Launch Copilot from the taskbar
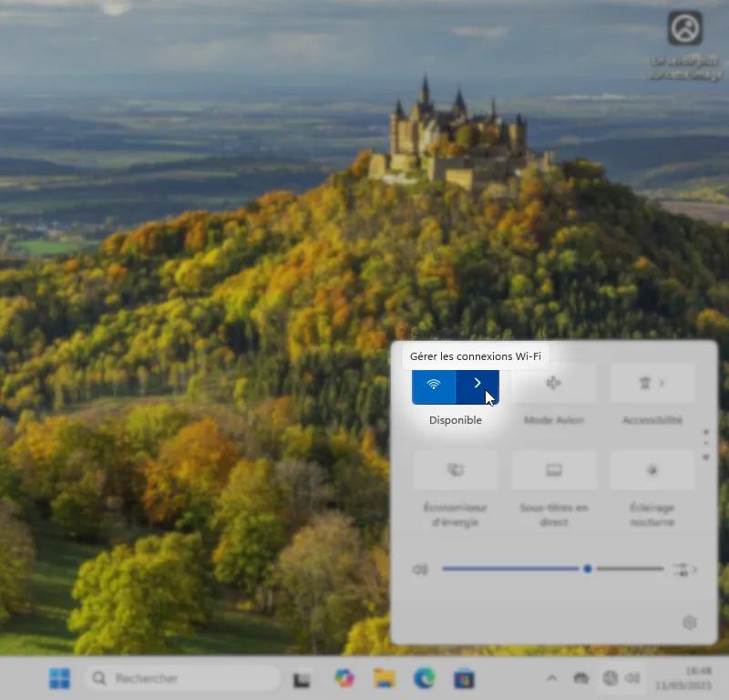The width and height of the screenshot is (729, 700). tap(344, 678)
